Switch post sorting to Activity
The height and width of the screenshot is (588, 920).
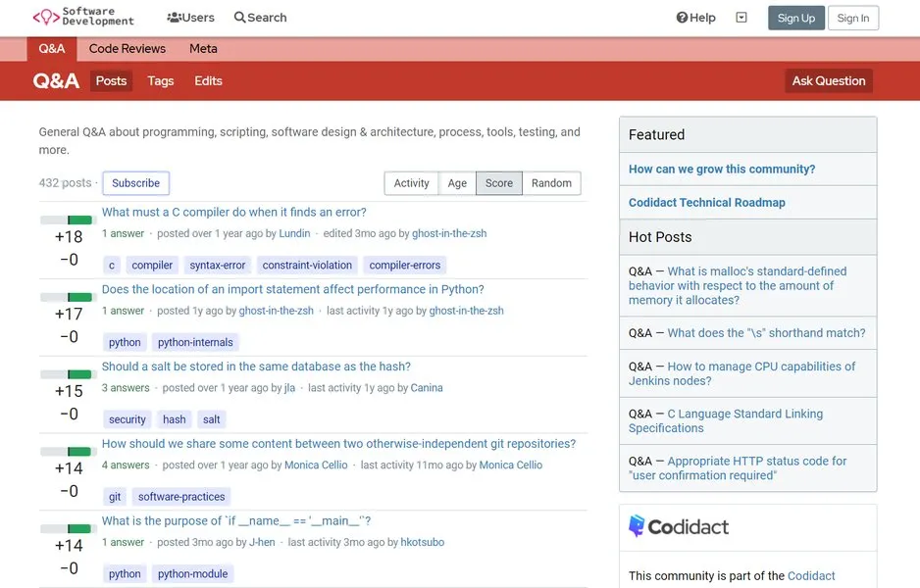410,182
